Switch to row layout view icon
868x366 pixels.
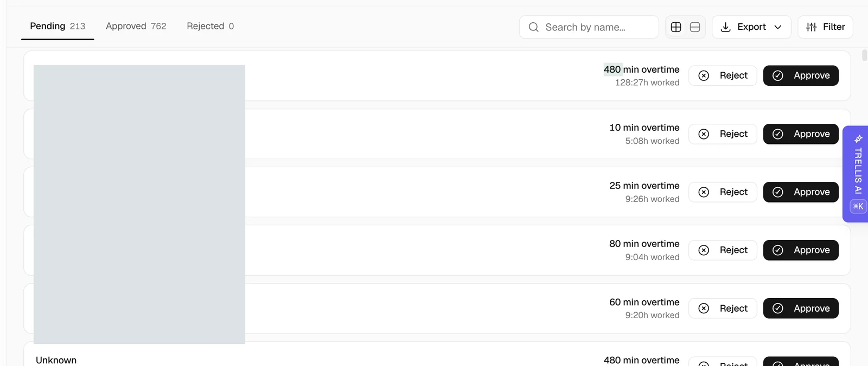[695, 27]
